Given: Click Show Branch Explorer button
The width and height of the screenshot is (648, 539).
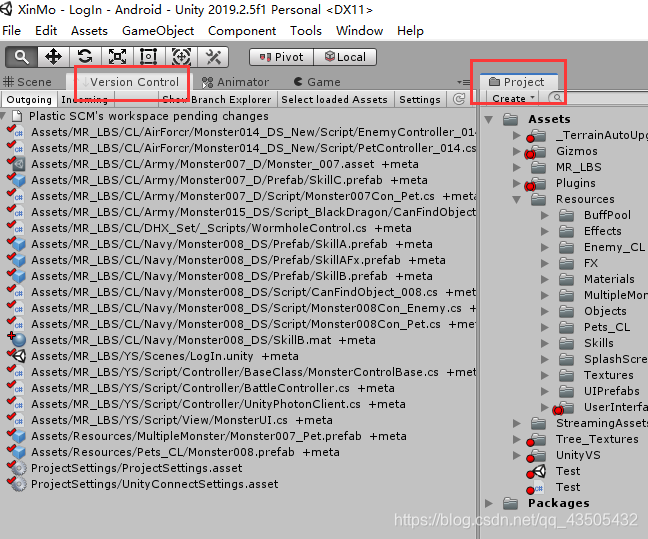Looking at the screenshot, I should [217, 100].
